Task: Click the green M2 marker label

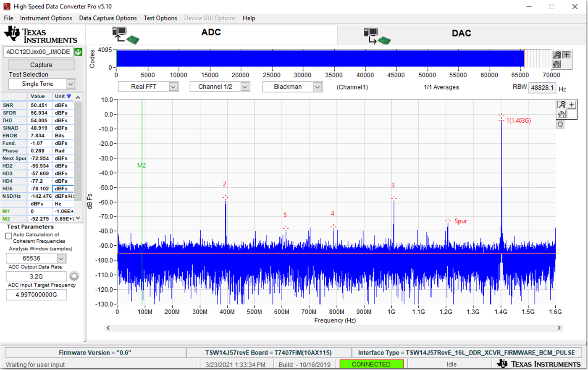Action: coord(142,165)
